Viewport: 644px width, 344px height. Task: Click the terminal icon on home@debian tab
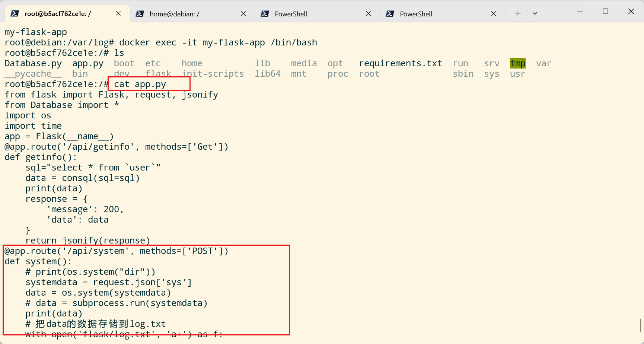pyautogui.click(x=140, y=14)
